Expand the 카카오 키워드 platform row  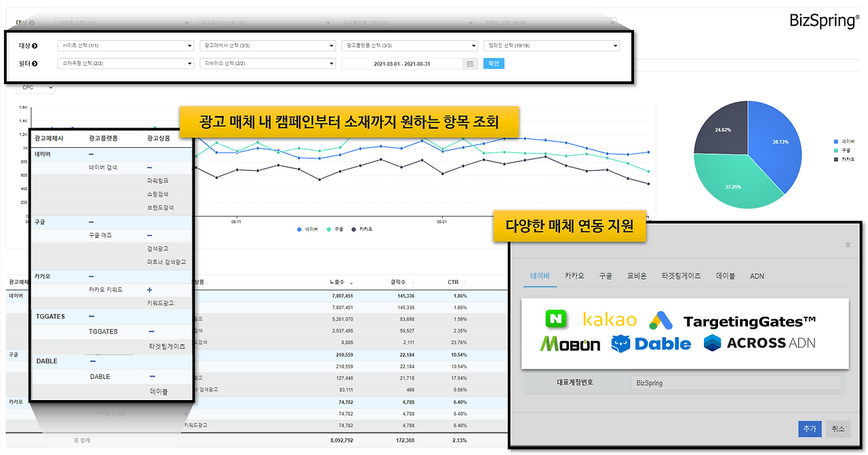pos(149,290)
